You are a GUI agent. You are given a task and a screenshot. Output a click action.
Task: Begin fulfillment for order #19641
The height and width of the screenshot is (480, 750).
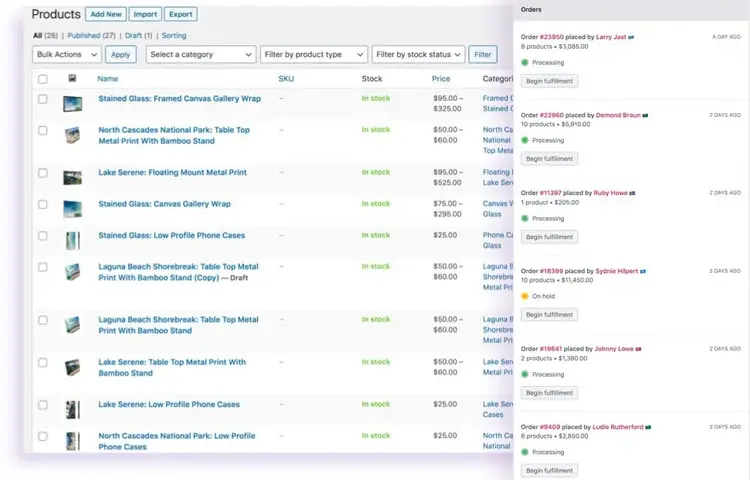[549, 393]
